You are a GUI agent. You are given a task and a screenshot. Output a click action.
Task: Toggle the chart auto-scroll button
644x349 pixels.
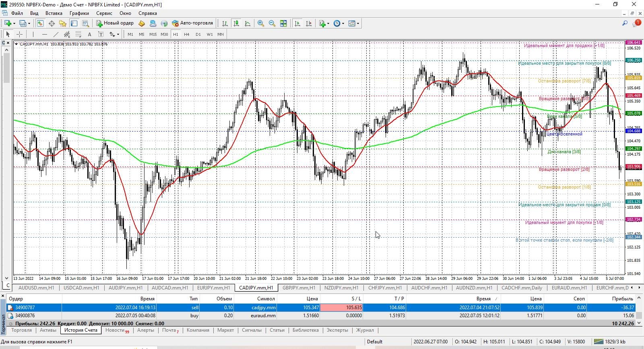[297, 23]
